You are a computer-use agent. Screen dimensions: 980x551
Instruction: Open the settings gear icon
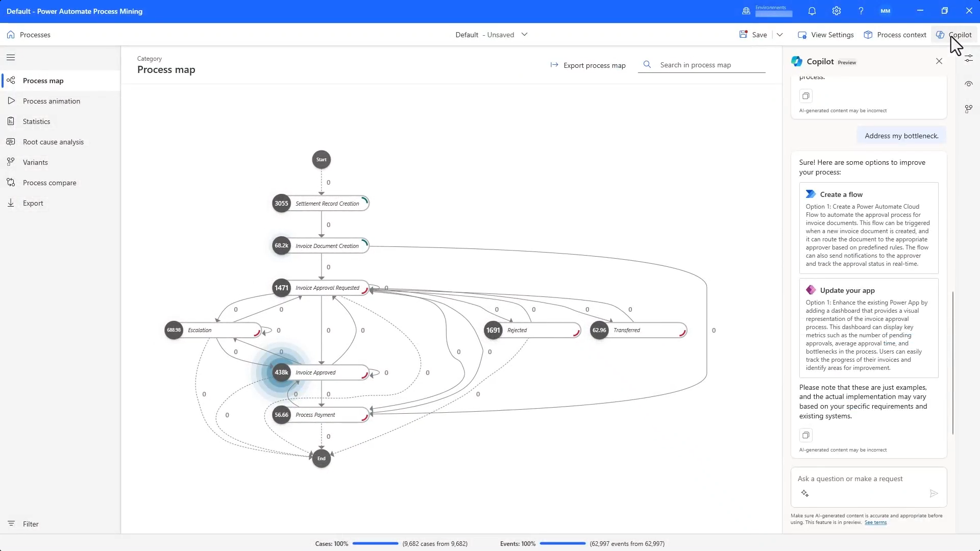click(836, 11)
